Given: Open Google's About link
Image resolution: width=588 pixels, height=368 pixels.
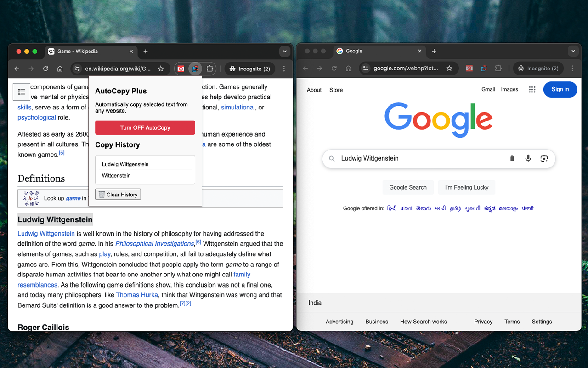Looking at the screenshot, I should coord(314,90).
